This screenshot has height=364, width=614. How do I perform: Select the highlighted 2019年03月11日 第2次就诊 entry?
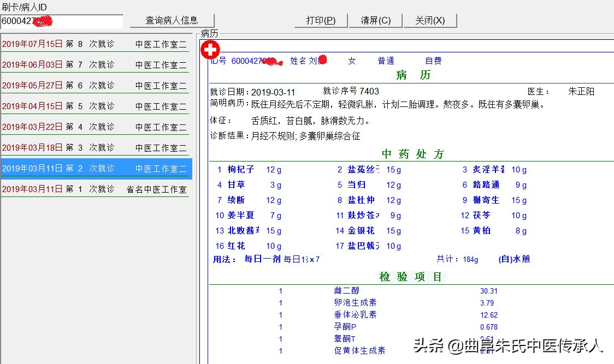click(x=96, y=169)
